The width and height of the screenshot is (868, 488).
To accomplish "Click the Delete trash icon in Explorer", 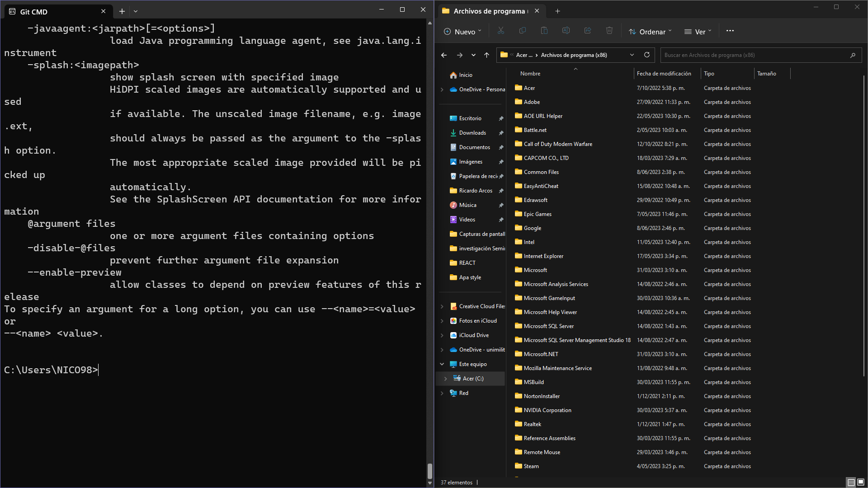I will pos(609,31).
